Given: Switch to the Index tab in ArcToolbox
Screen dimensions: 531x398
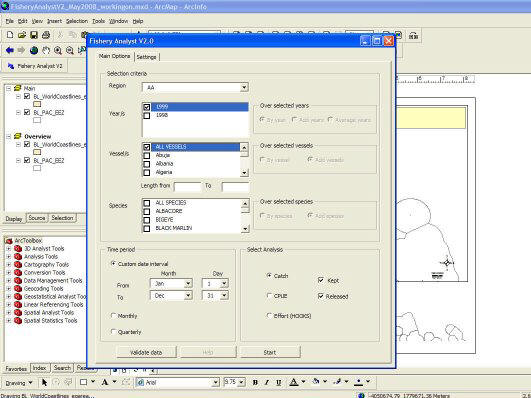Looking at the screenshot, I should tap(39, 368).
